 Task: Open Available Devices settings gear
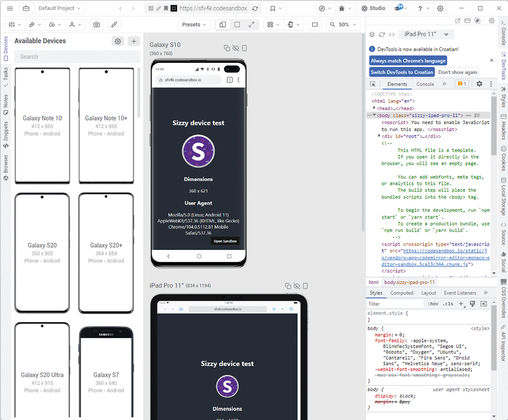tap(118, 41)
